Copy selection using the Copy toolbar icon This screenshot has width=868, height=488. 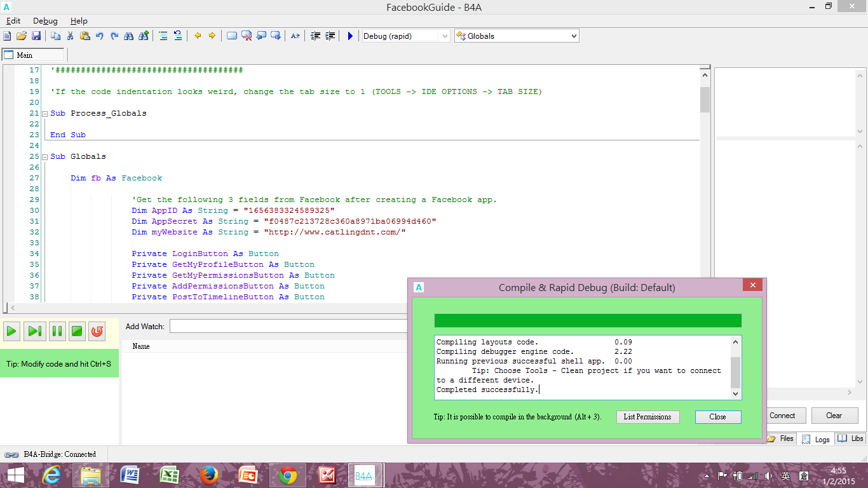(56, 36)
